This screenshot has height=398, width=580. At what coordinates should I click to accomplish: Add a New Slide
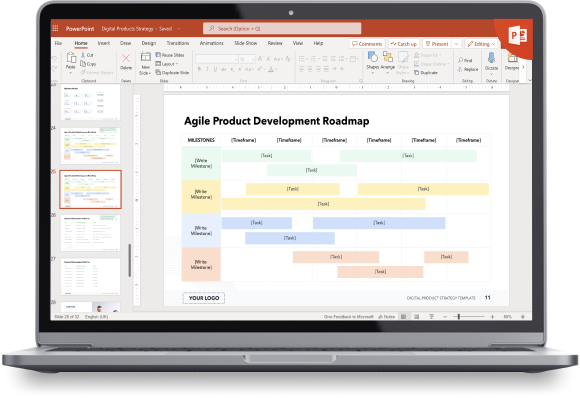(x=145, y=63)
